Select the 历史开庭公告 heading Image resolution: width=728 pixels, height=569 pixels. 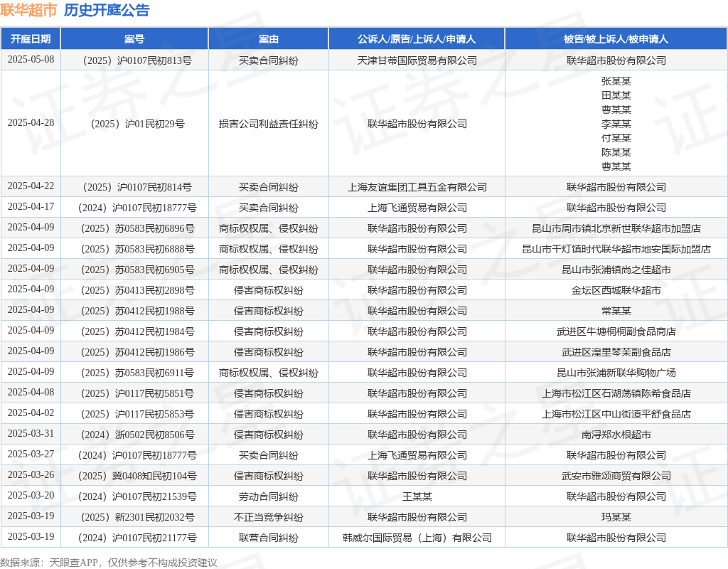(x=107, y=10)
